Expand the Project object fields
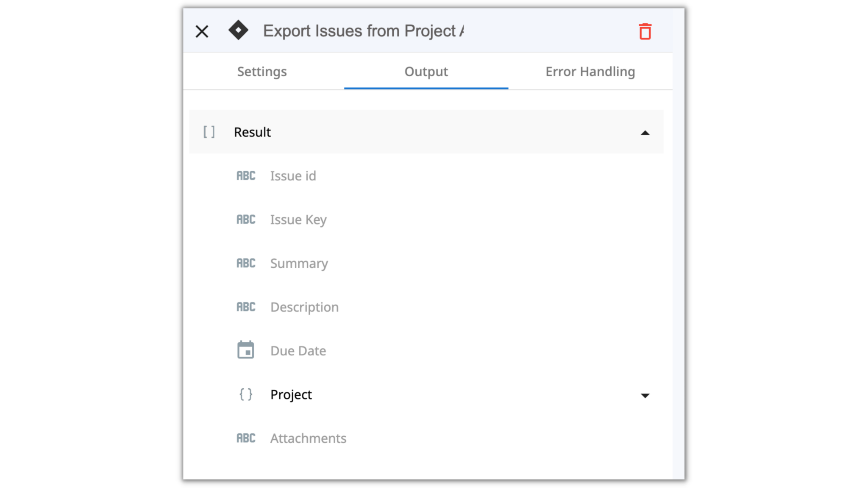The width and height of the screenshot is (868, 488). [645, 395]
